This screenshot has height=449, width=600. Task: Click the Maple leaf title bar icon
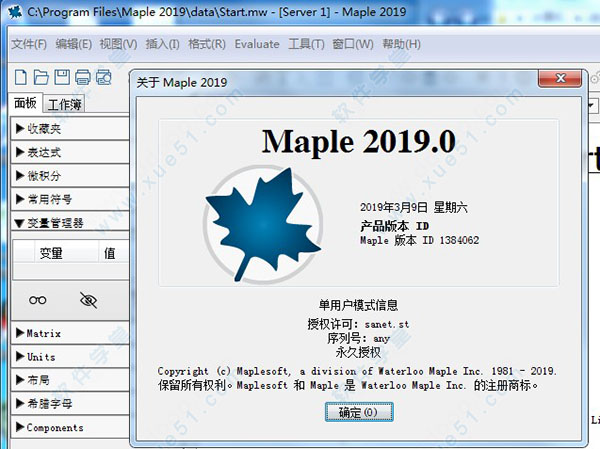15,12
